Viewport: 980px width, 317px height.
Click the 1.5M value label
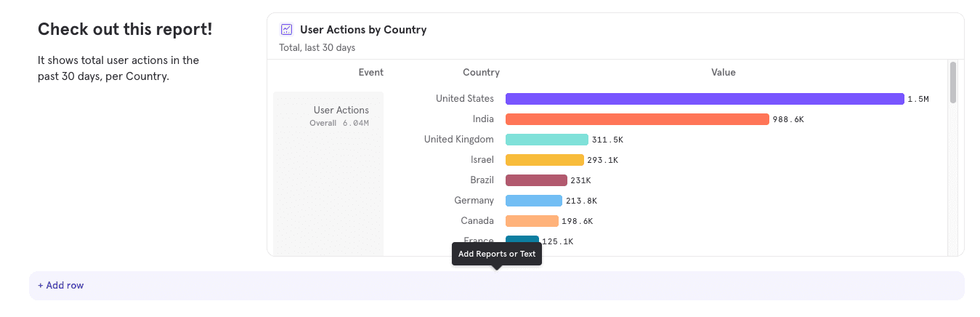918,100
